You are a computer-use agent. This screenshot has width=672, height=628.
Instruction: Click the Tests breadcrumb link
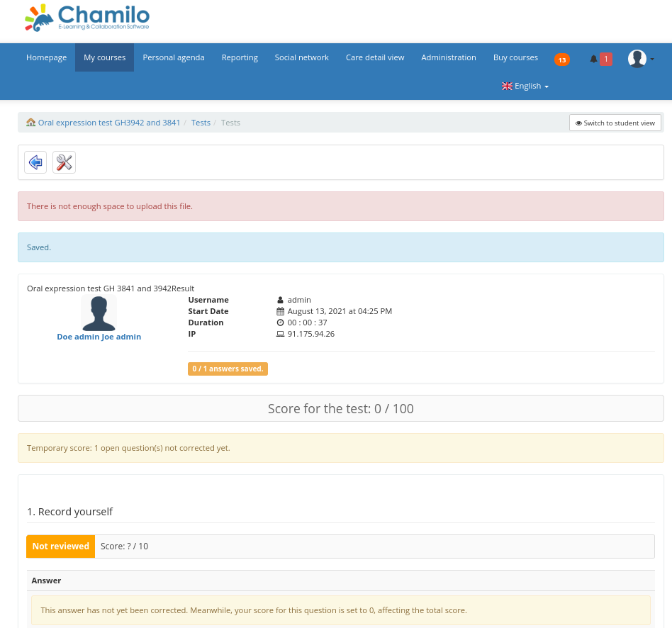point(201,122)
